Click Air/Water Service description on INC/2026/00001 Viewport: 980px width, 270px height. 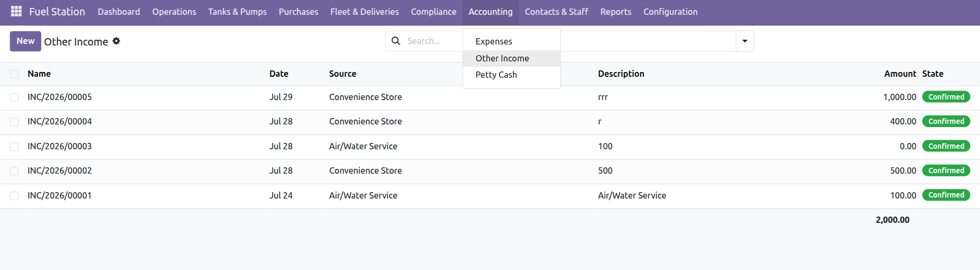coord(632,195)
